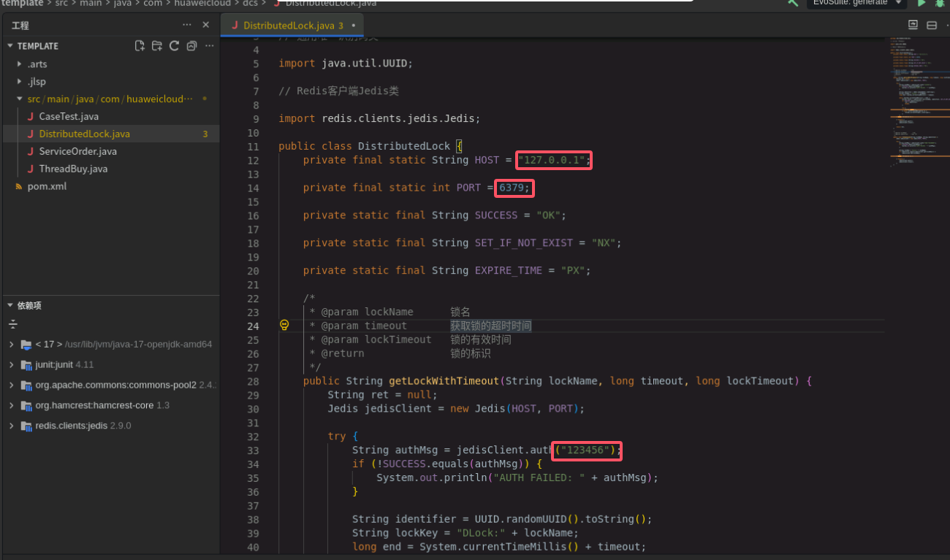950x560 pixels.
Task: Click the library icon beside junit:junit
Action: point(26,364)
